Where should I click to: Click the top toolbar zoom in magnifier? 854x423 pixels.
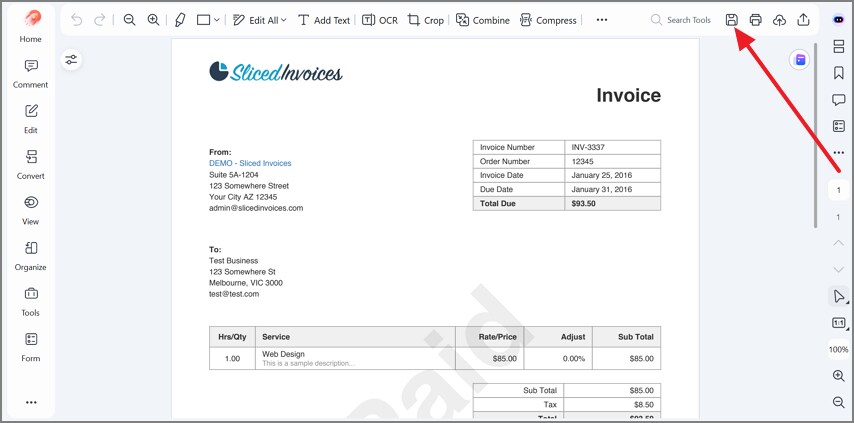tap(154, 20)
